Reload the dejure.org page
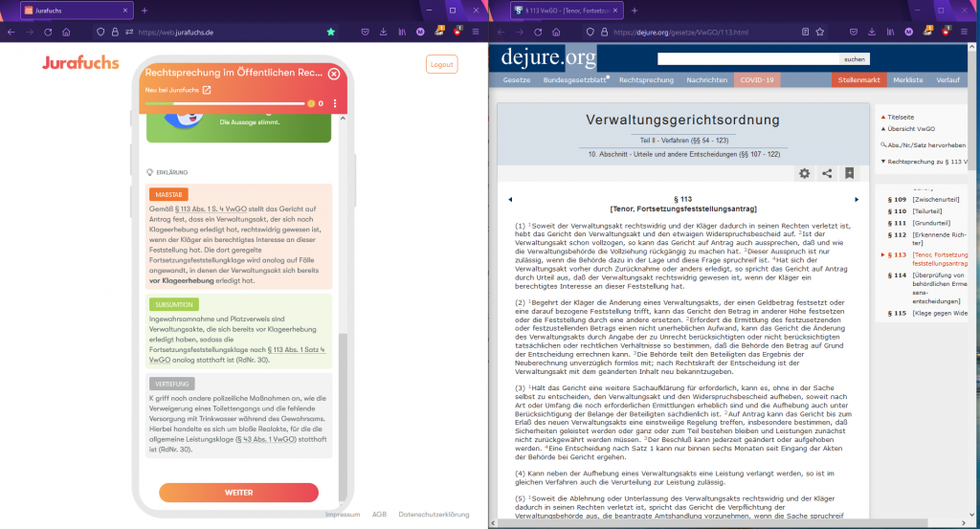The image size is (980, 529). click(538, 32)
